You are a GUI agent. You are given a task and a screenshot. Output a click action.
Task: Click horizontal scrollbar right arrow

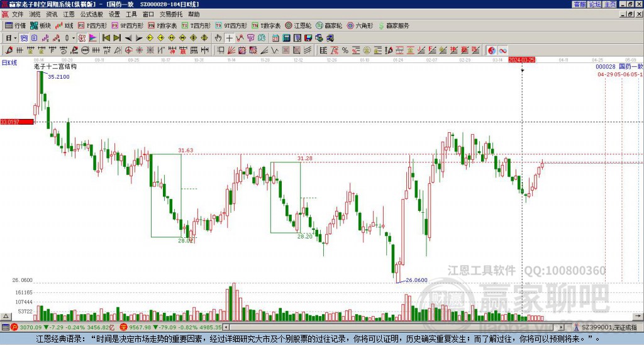pos(562,327)
